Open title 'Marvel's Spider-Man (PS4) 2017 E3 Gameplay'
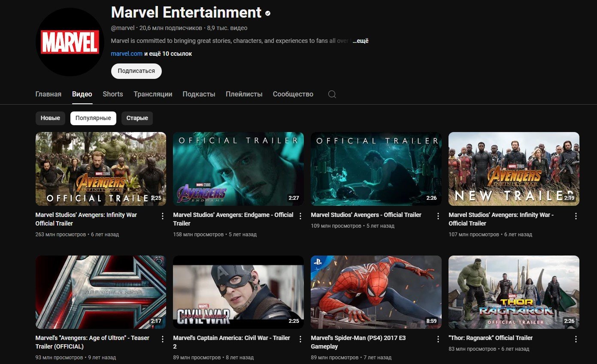Screen dimensions: 597x364 click(358, 342)
